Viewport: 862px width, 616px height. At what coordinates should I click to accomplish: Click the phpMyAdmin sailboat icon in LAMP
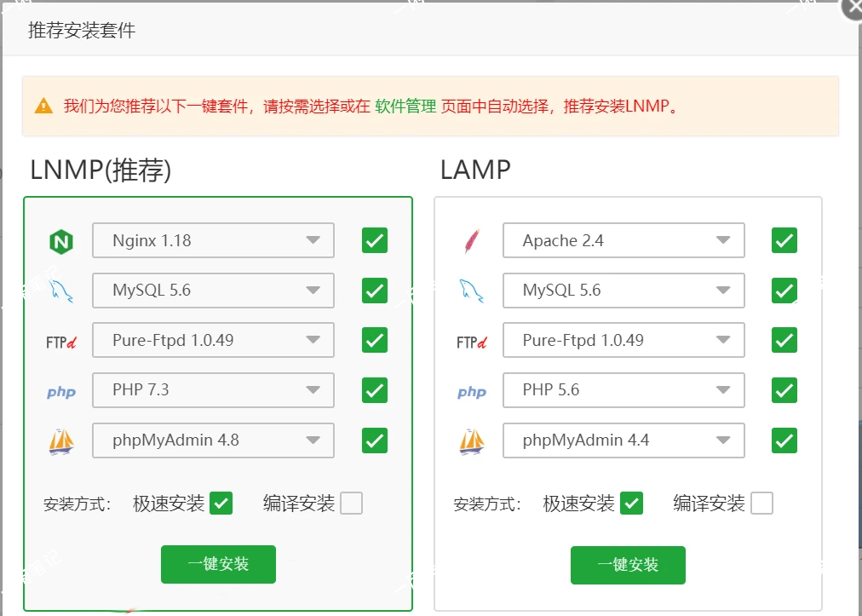471,441
